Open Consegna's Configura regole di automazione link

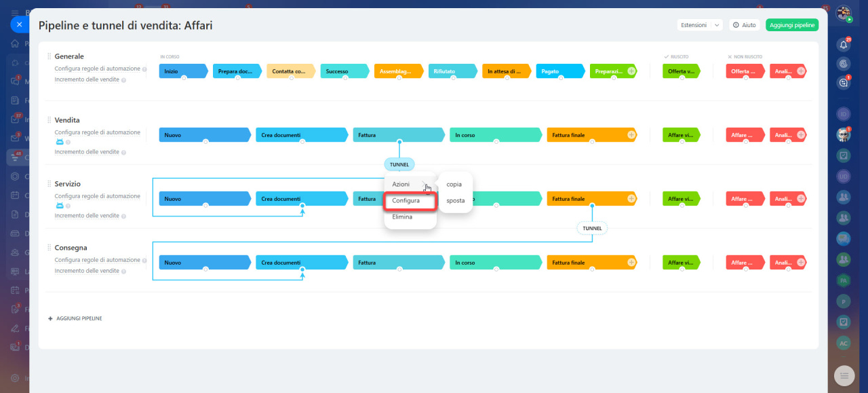pos(98,260)
